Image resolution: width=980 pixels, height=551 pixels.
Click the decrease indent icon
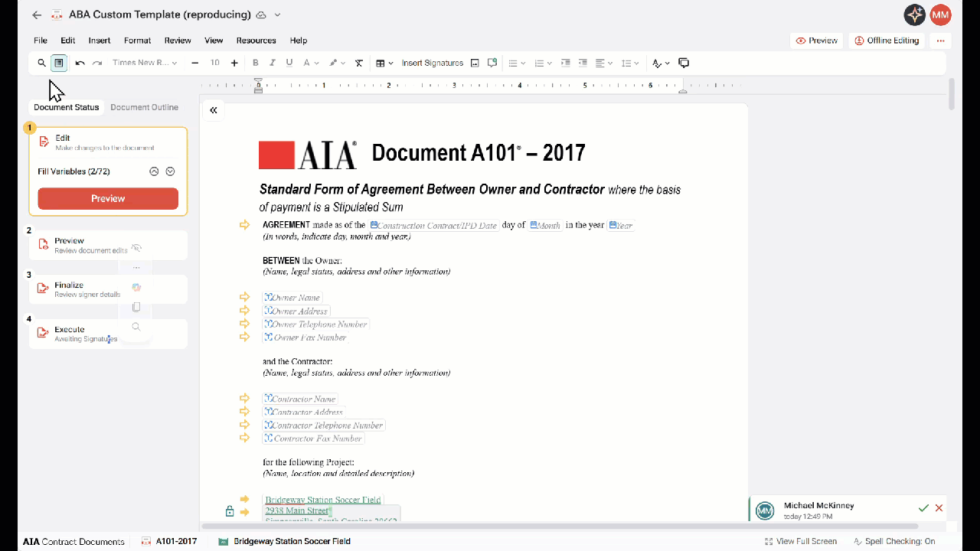tap(583, 63)
